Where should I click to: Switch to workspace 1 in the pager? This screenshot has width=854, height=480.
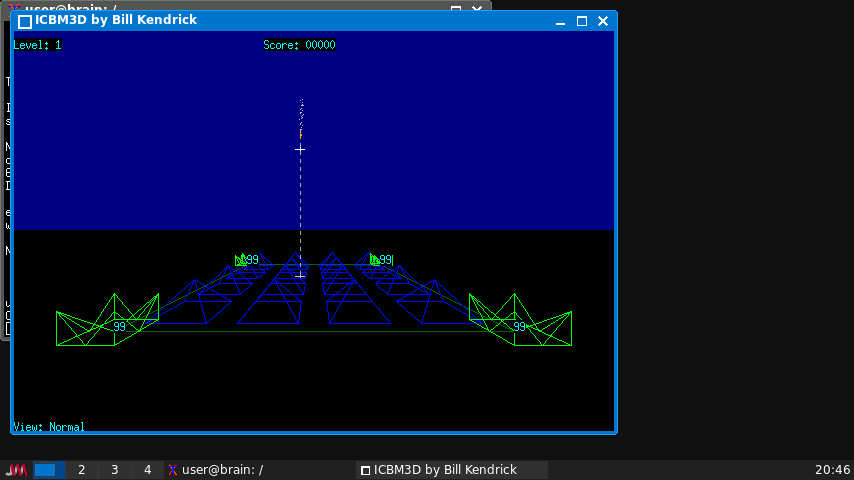point(50,470)
